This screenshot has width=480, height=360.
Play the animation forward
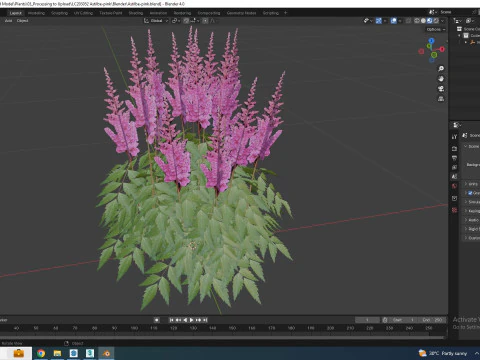click(x=192, y=320)
